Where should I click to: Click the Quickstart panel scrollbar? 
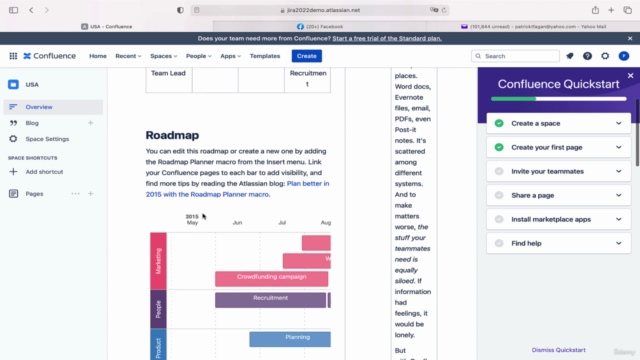[x=637, y=133]
